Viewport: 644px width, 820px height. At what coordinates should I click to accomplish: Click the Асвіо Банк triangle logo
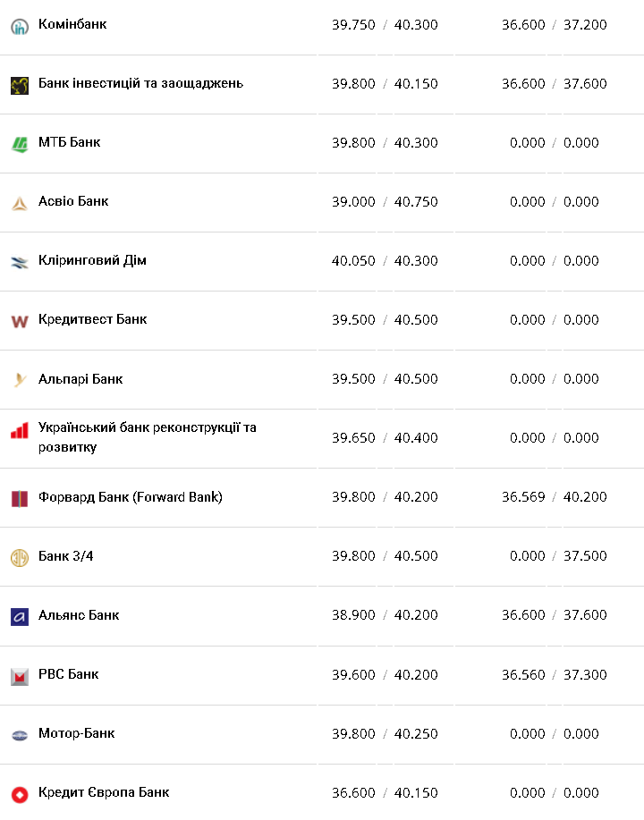pos(20,203)
